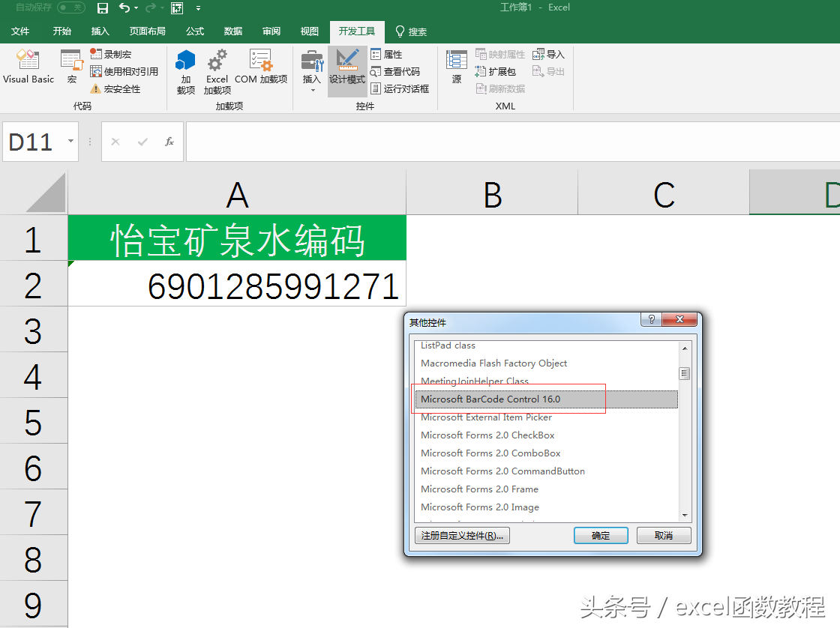
Task: Click the 搜索 lightbulb search box
Action: pos(411,31)
